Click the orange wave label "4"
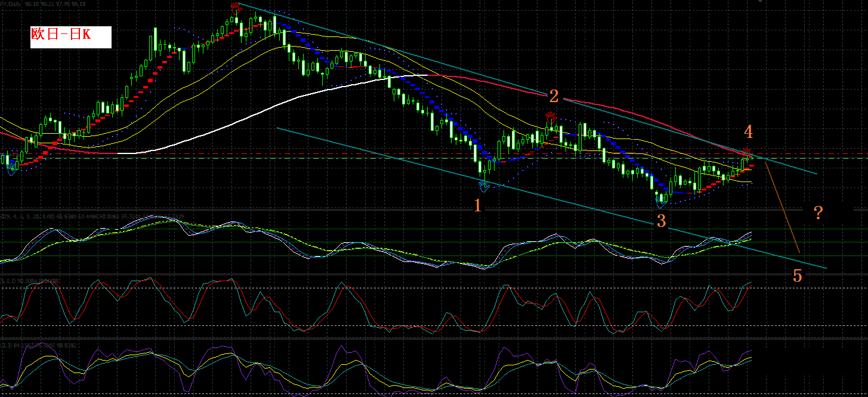Image resolution: width=868 pixels, height=397 pixels. [x=748, y=131]
